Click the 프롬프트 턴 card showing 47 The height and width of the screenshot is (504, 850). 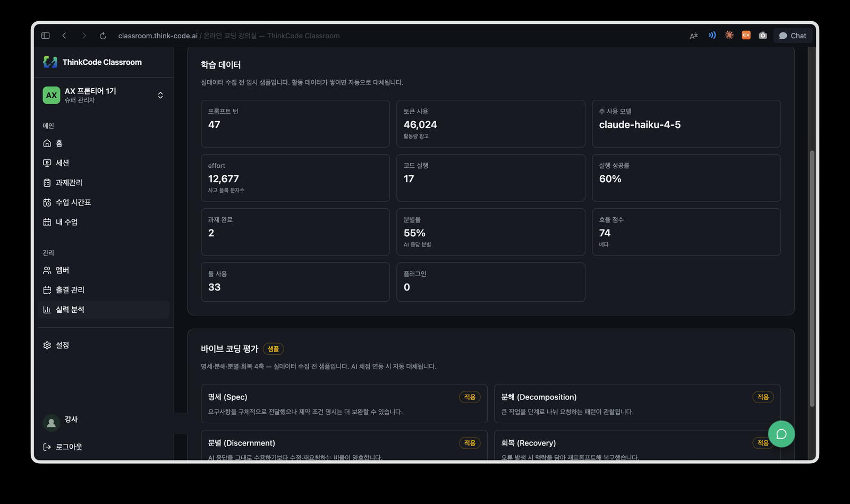point(295,124)
